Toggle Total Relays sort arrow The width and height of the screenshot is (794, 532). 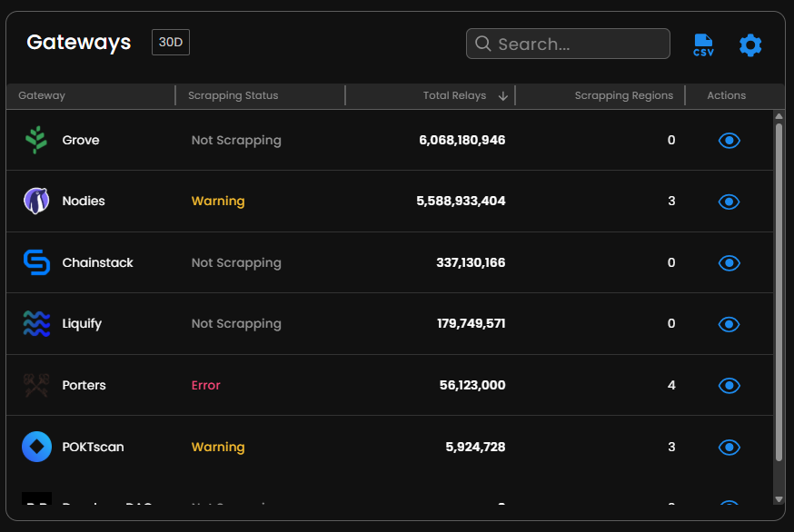(502, 95)
